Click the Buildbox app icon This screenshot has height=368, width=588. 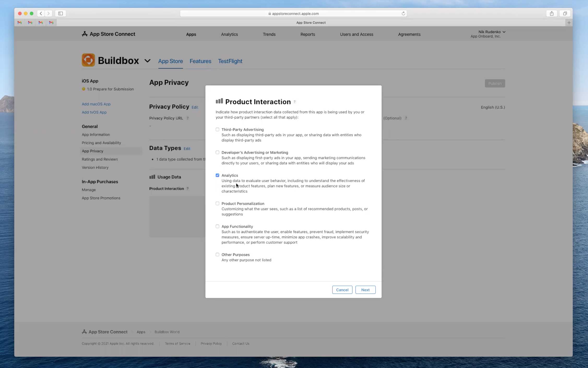(88, 60)
